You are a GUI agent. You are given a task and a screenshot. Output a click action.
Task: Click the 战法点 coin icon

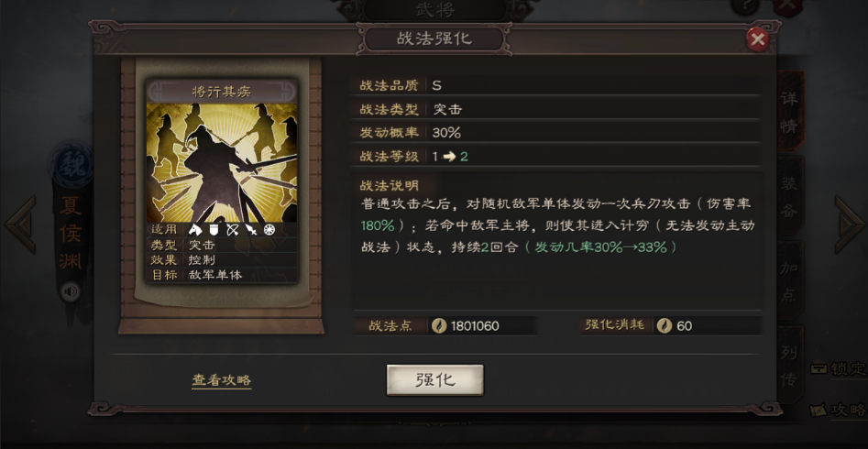[439, 326]
